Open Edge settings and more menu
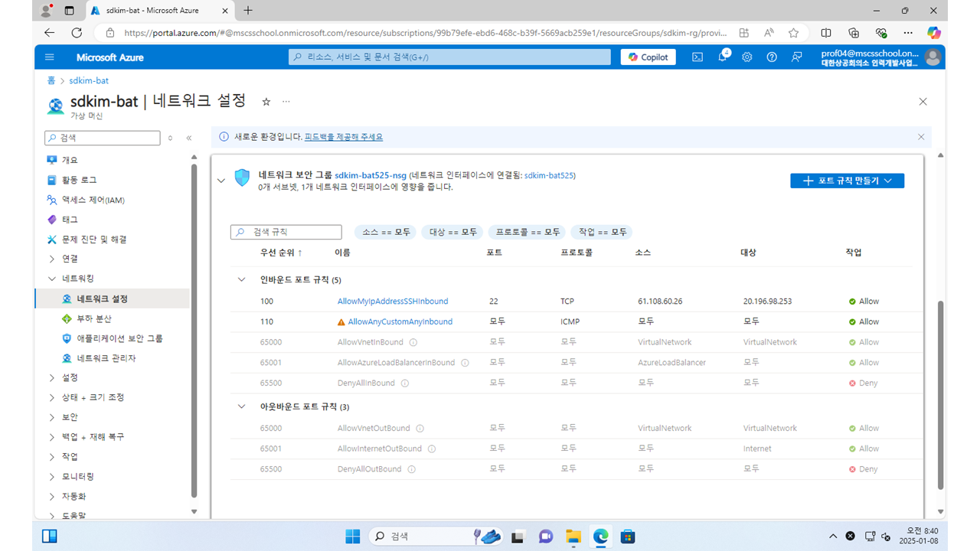 [908, 33]
